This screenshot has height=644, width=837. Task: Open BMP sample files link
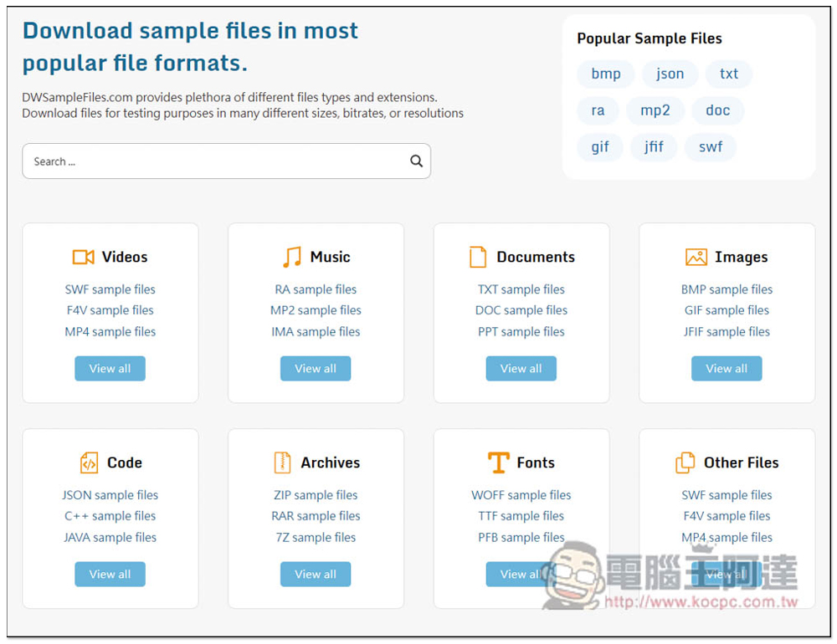(727, 289)
